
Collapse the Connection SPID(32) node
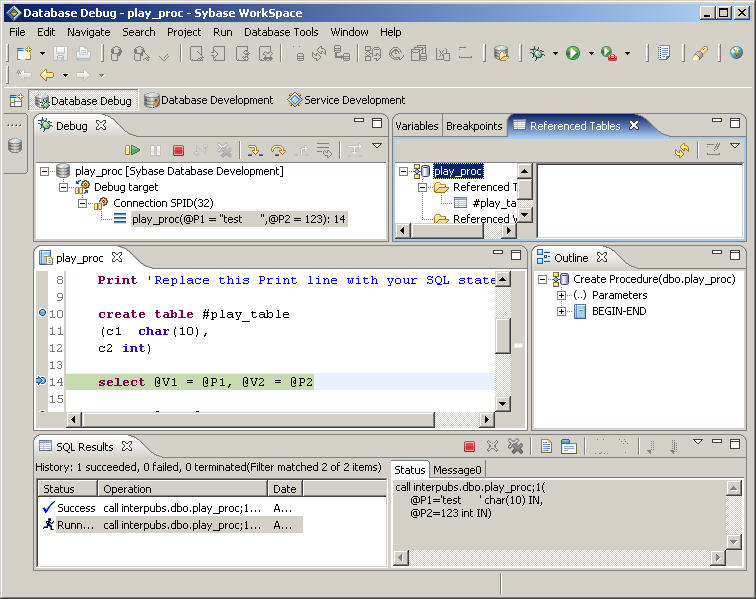pos(82,204)
